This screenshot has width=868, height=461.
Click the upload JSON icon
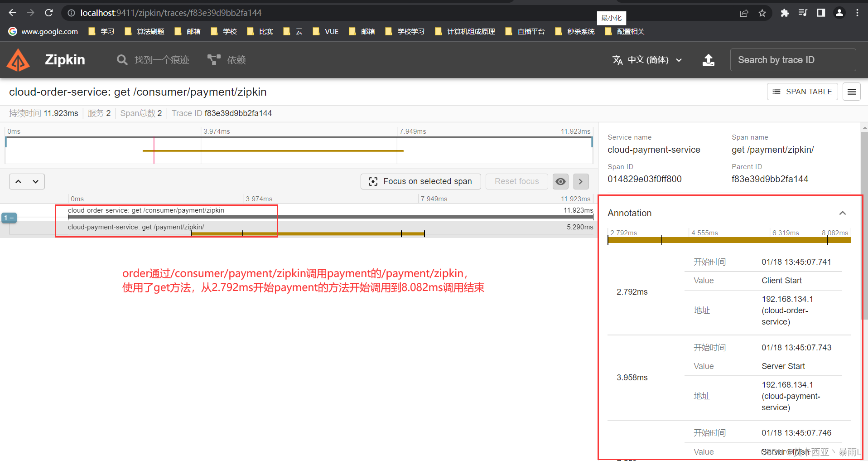coord(709,60)
